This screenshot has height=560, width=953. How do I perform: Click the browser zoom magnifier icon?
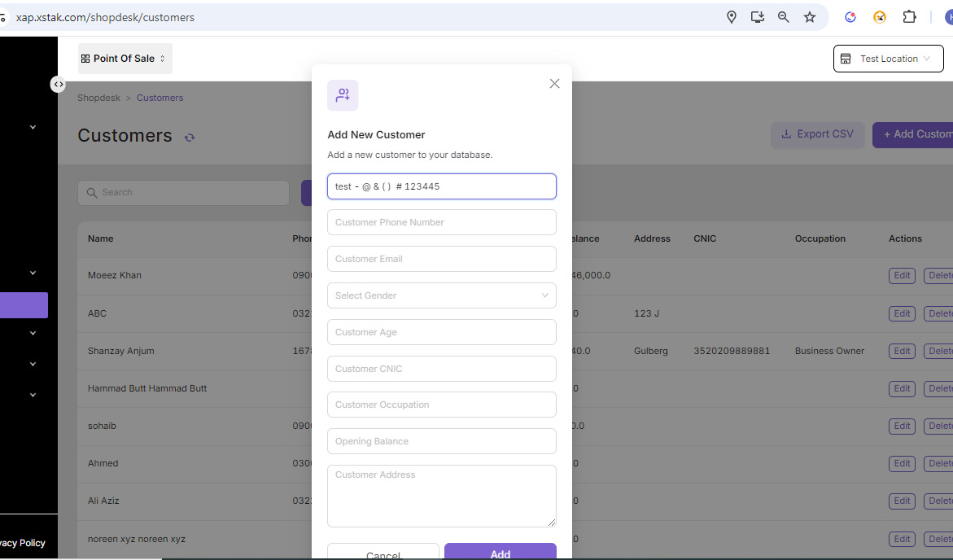click(784, 17)
